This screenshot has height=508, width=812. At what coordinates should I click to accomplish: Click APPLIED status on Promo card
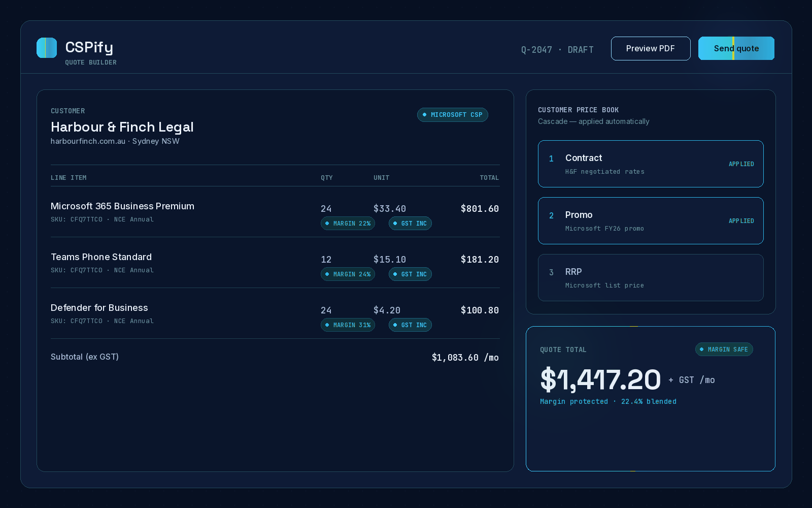741,221
